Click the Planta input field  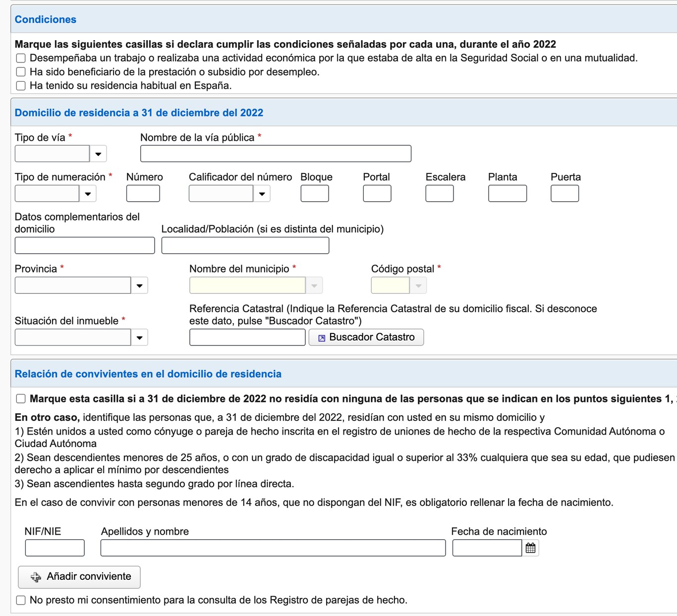click(508, 193)
